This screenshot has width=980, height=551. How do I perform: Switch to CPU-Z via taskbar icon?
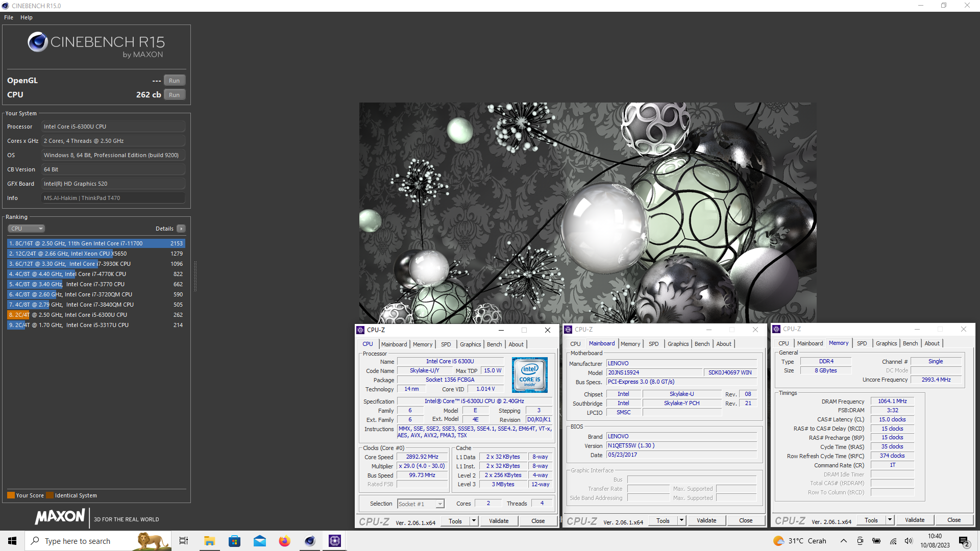tap(335, 541)
